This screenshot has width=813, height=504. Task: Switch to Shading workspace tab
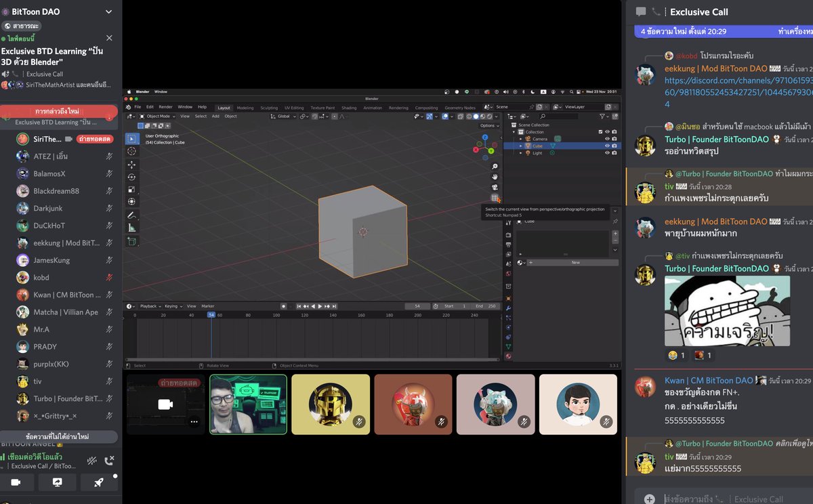(x=349, y=108)
